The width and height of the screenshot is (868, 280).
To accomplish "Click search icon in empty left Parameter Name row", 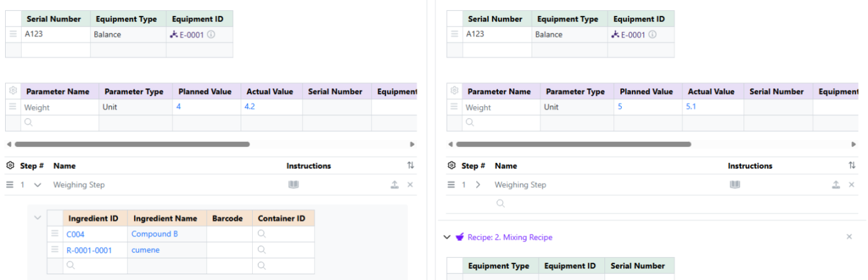I will (x=28, y=123).
